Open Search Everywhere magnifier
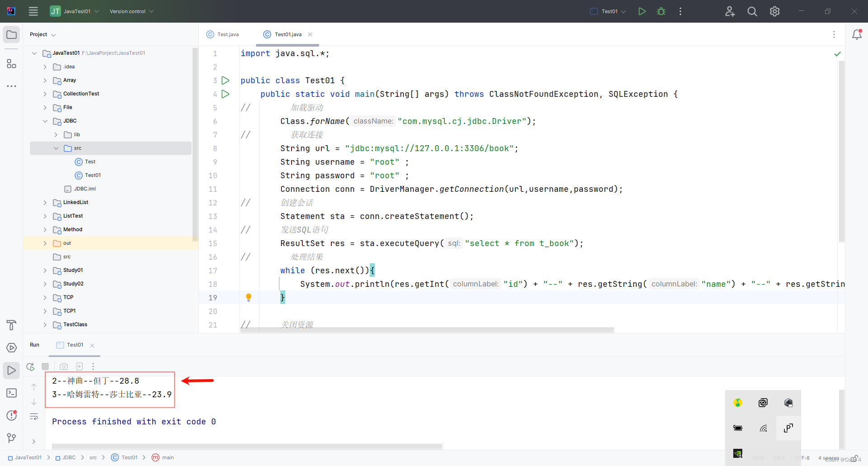This screenshot has height=466, width=868. 752,11
